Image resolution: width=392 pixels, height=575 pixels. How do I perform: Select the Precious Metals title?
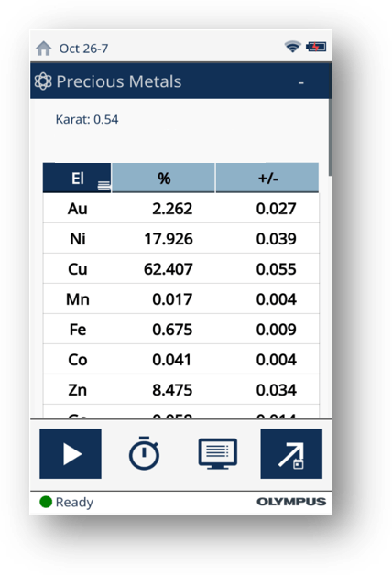coord(119,81)
